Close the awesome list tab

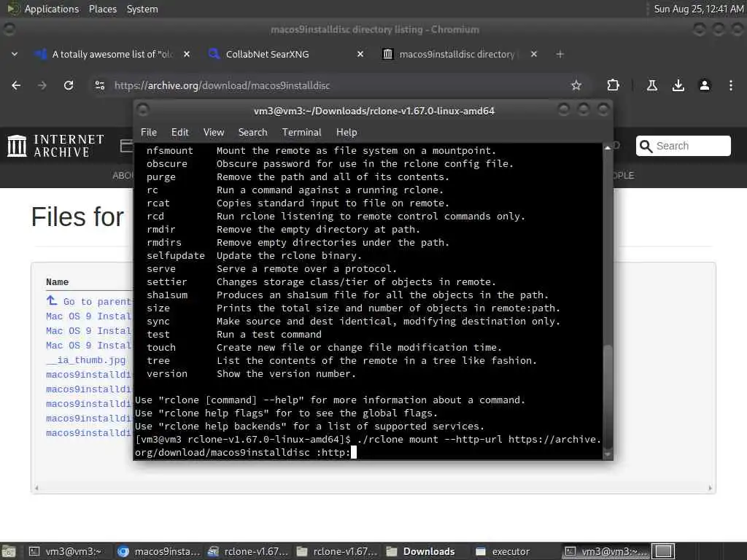tap(187, 54)
